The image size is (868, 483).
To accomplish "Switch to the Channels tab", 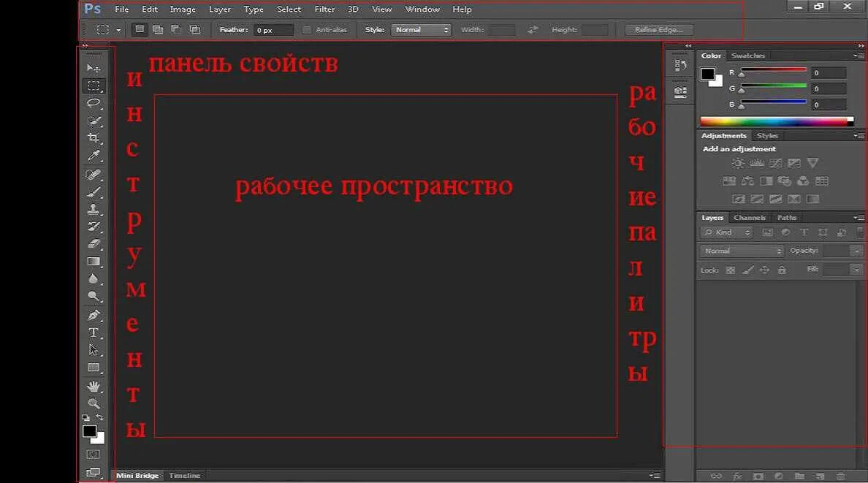I will point(750,218).
